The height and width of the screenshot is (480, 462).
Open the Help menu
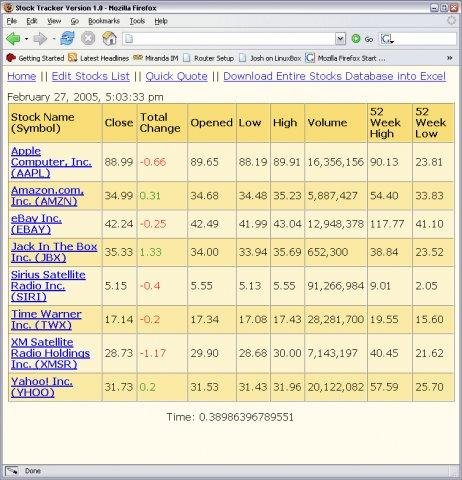(161, 21)
